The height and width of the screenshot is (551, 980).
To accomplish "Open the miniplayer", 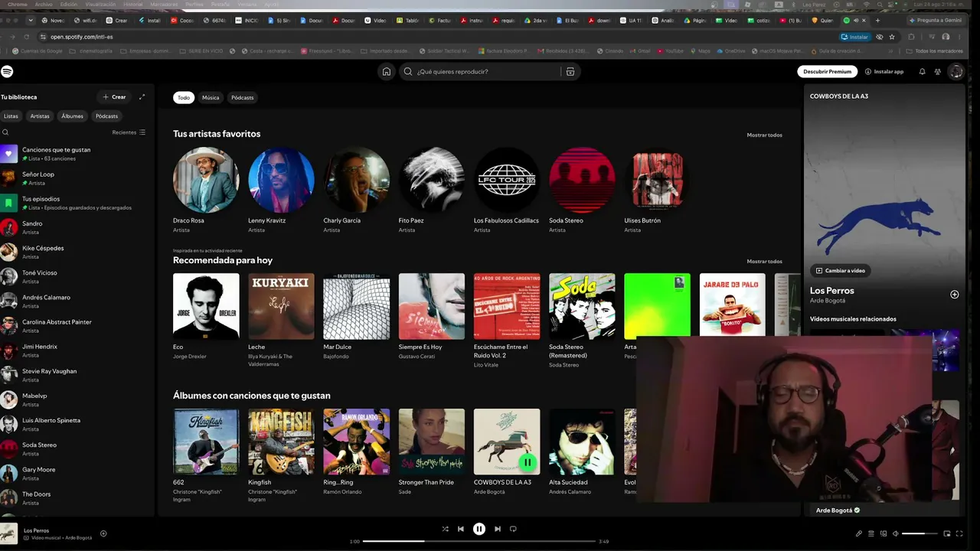I will [947, 533].
